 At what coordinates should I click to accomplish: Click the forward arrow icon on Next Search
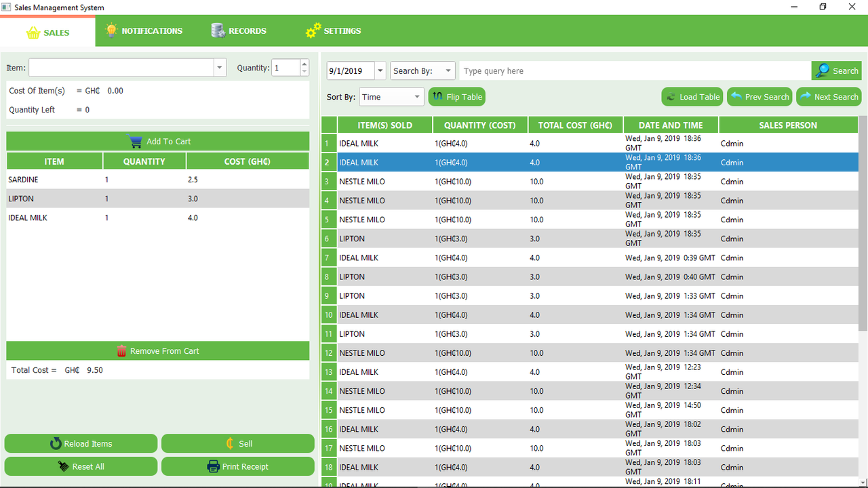[805, 96]
